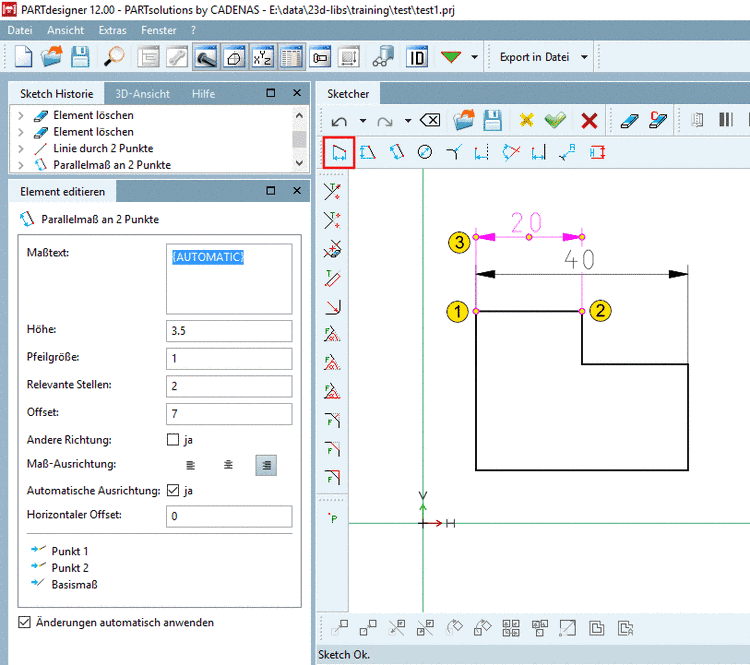Open the Fenster menu
Viewport: 750px width, 665px height.
click(x=158, y=30)
